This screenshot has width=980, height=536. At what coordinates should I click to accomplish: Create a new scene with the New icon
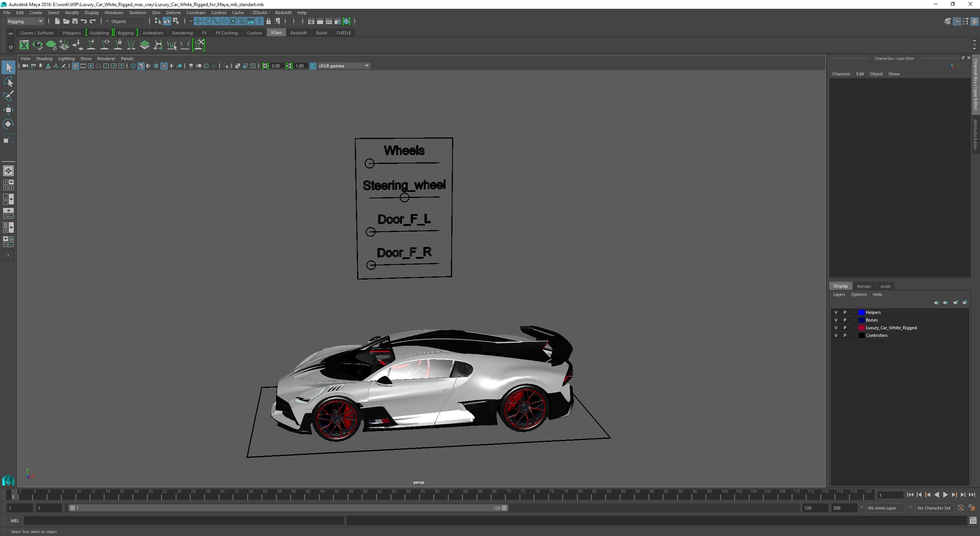57,21
